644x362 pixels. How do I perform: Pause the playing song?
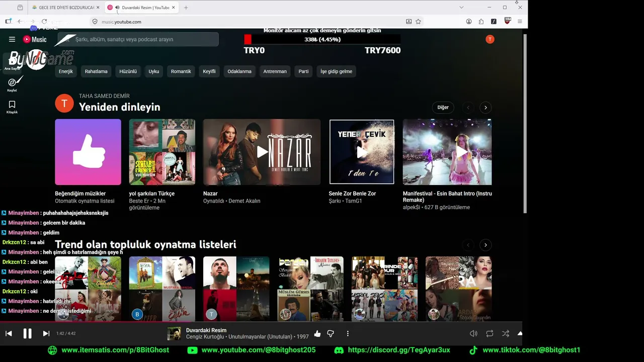pyautogui.click(x=28, y=333)
